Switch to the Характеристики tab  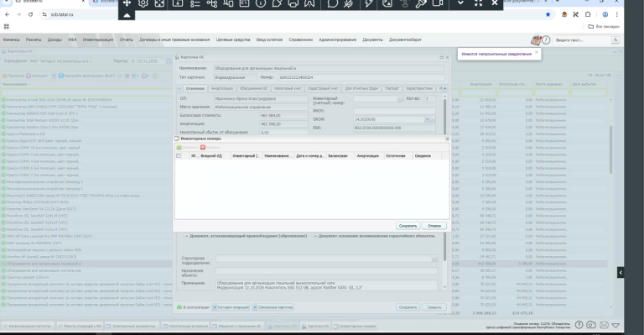pyautogui.click(x=419, y=88)
